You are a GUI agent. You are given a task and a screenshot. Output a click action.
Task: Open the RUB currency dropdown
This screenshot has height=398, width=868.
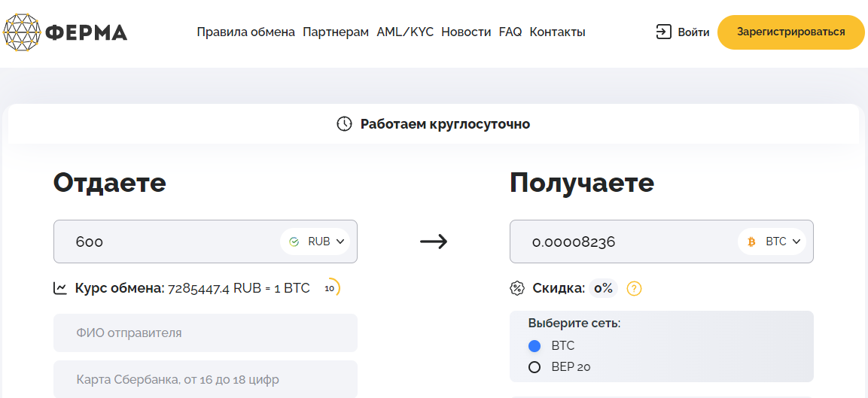point(315,242)
